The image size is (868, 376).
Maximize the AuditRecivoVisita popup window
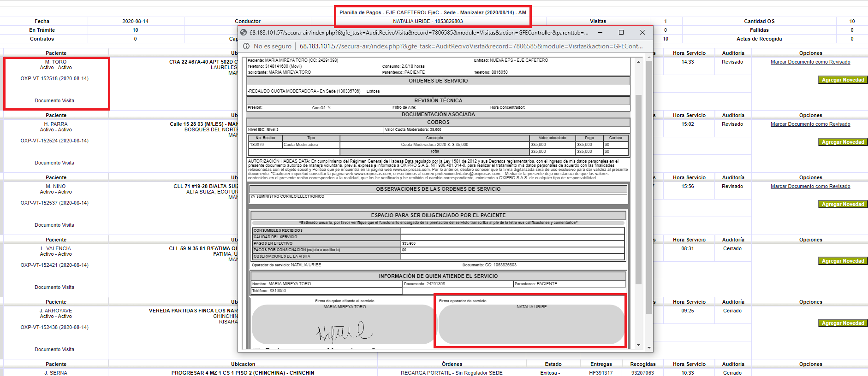tap(621, 32)
